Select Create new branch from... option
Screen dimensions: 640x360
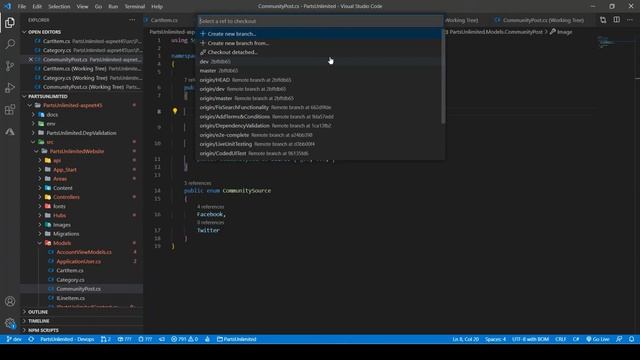pos(320,43)
